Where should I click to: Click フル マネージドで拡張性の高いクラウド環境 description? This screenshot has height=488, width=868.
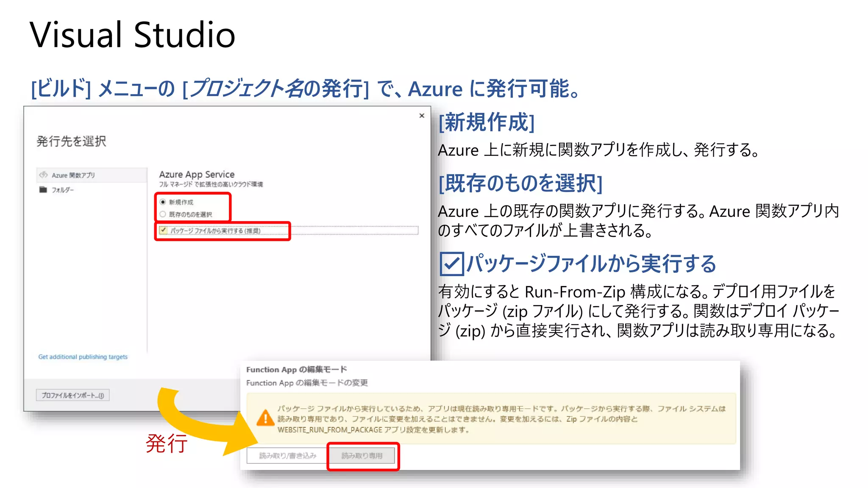211,184
